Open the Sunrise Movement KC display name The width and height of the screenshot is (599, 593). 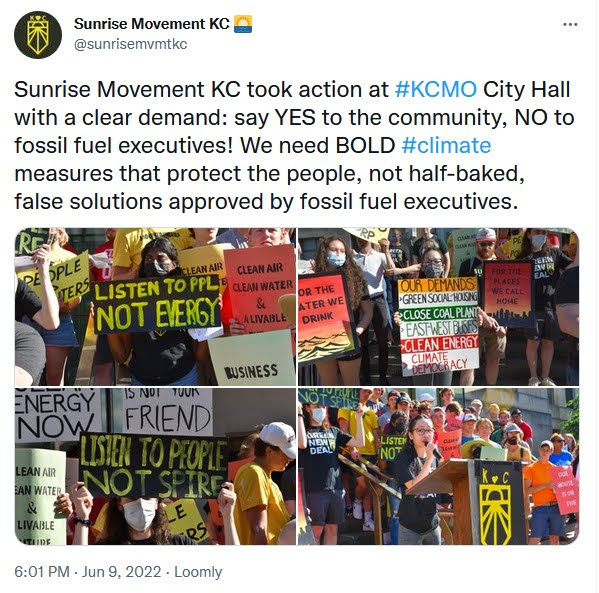[x=152, y=24]
